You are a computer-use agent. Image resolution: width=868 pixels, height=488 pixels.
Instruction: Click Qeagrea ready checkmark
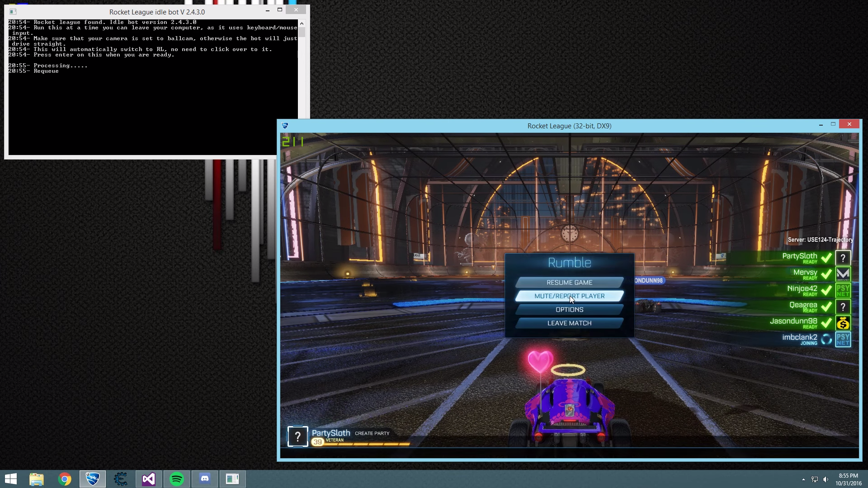[x=826, y=307]
